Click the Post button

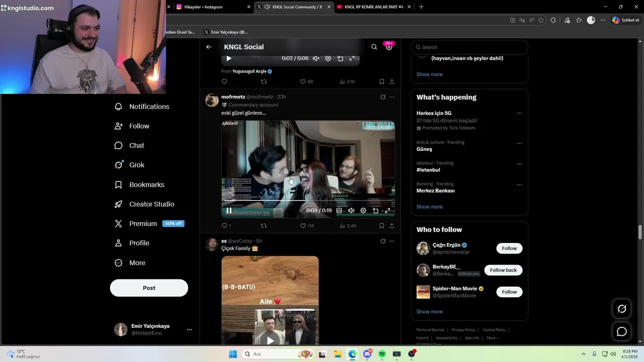click(149, 288)
